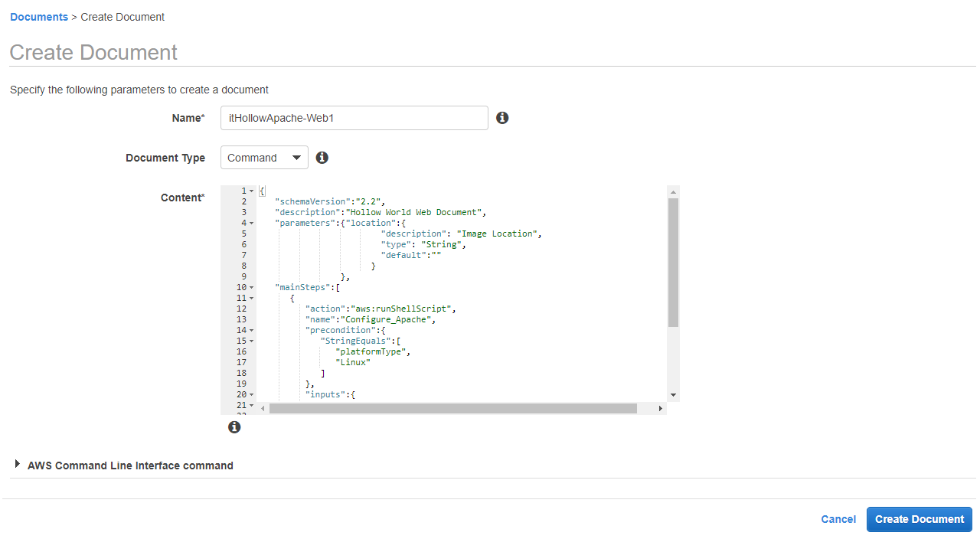Screen dimensions: 980x539
Task: Click the editor's scroll right arrow
Action: tap(660, 409)
